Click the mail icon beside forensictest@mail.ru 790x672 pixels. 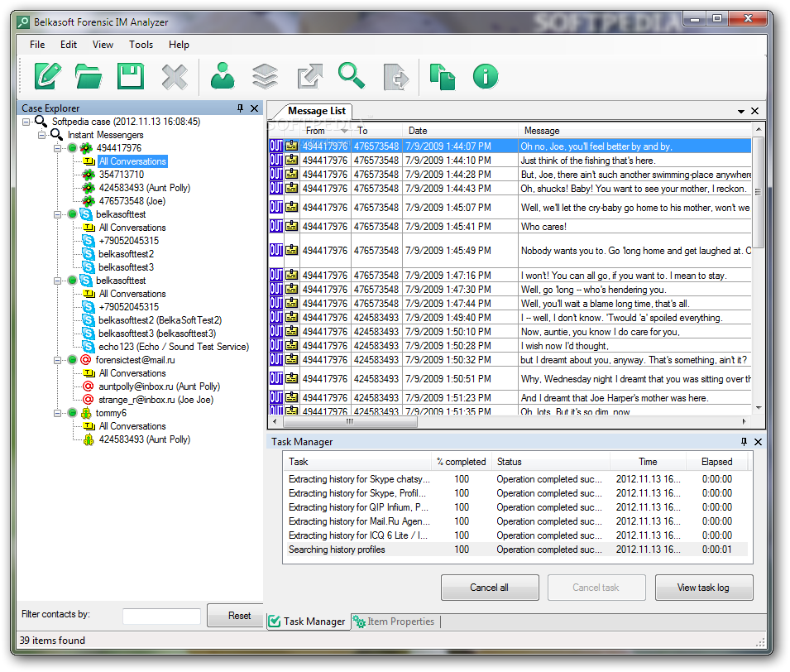[86, 359]
